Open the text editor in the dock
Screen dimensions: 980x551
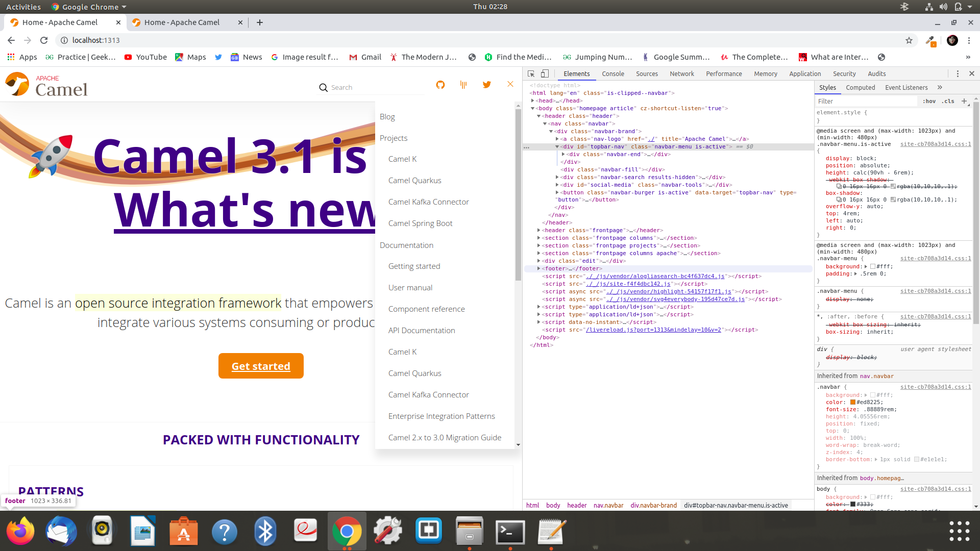[x=551, y=531]
